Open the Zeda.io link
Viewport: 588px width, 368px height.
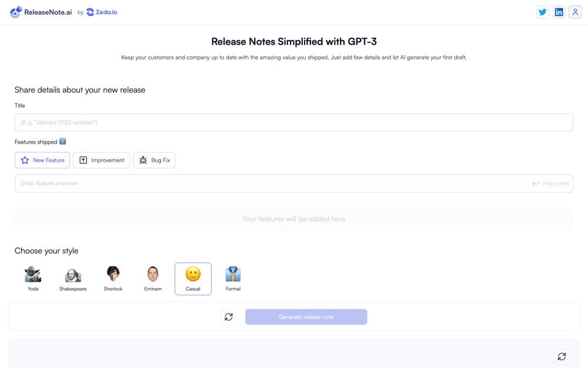point(102,11)
